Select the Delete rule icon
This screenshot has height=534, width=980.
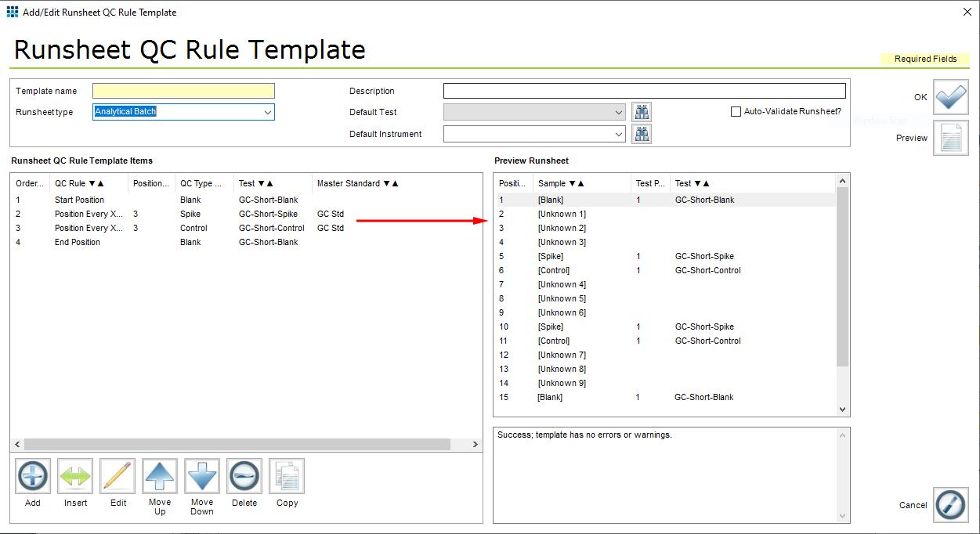[244, 475]
